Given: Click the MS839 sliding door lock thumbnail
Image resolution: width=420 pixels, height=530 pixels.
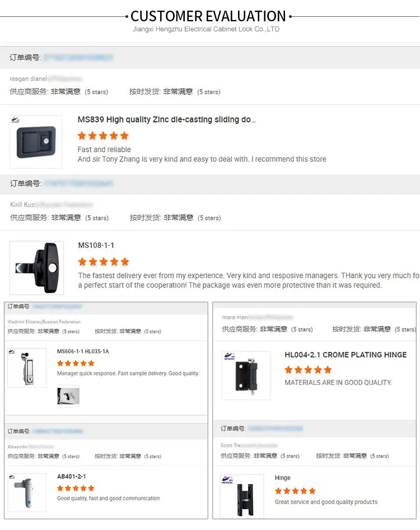Looking at the screenshot, I should pyautogui.click(x=36, y=142).
